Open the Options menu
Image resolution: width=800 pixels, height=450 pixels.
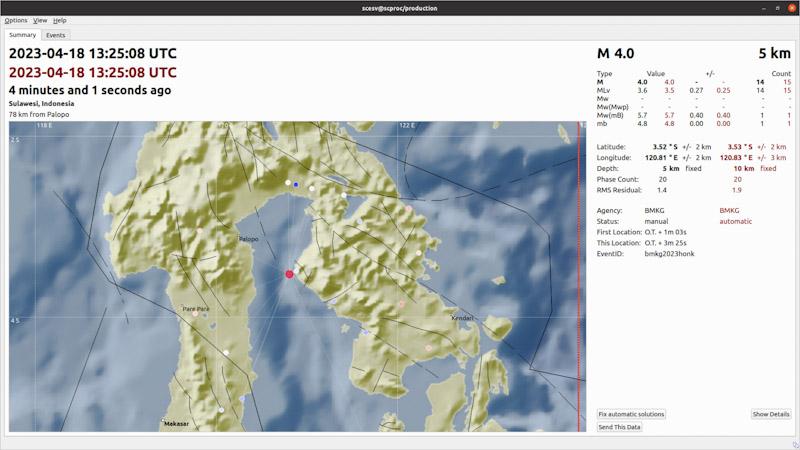pos(16,20)
